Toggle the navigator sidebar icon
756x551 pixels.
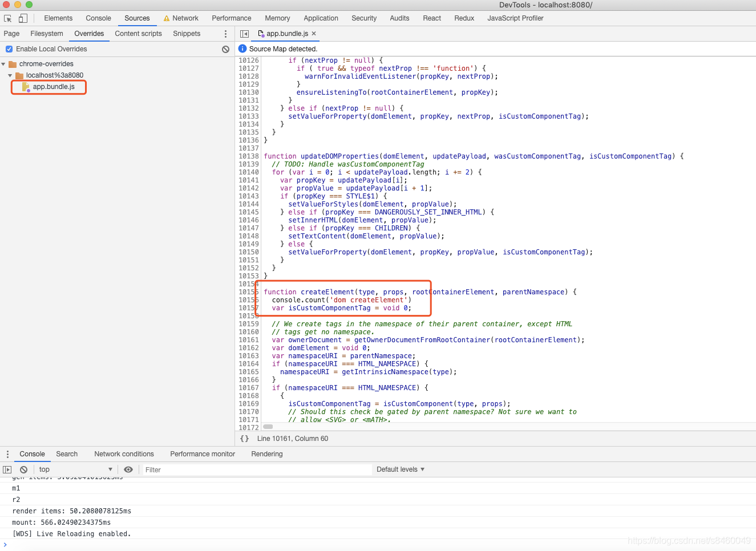(245, 34)
